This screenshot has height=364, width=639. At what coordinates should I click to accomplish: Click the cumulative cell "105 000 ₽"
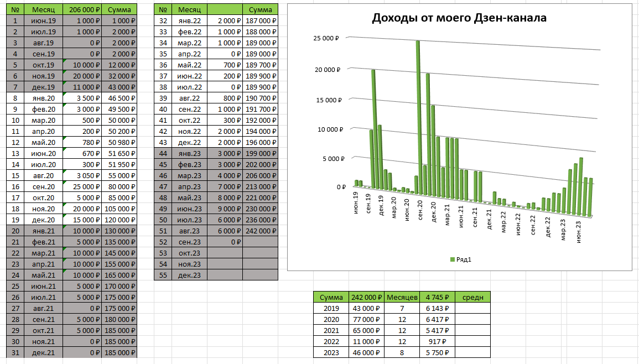[x=120, y=209]
